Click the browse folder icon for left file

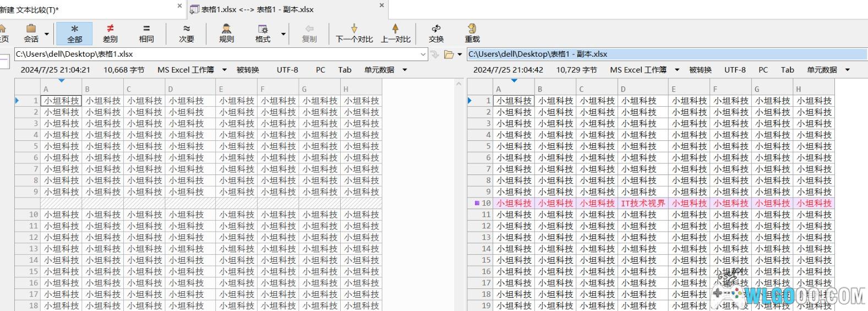pos(449,54)
